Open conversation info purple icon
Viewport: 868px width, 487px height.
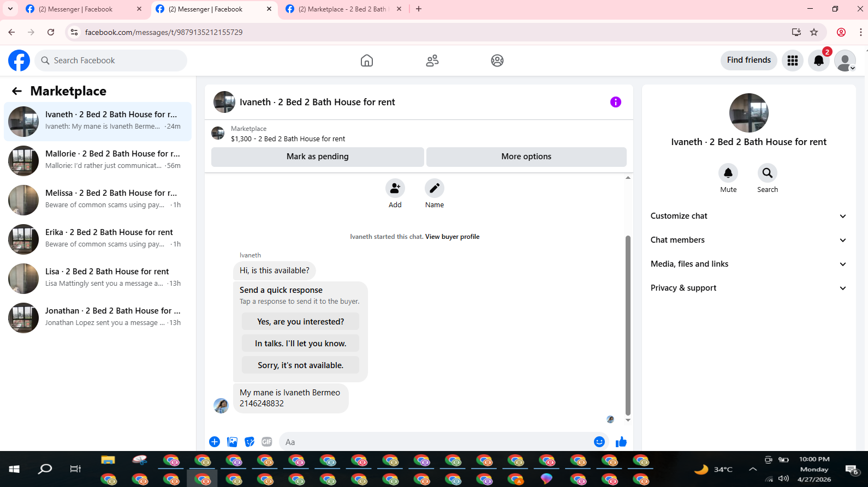pos(616,102)
